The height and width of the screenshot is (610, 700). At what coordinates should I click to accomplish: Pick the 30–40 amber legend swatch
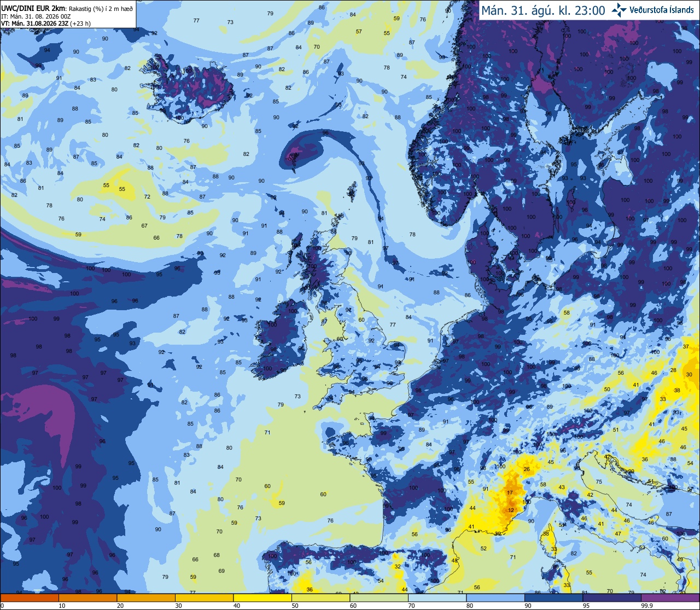coord(204,597)
